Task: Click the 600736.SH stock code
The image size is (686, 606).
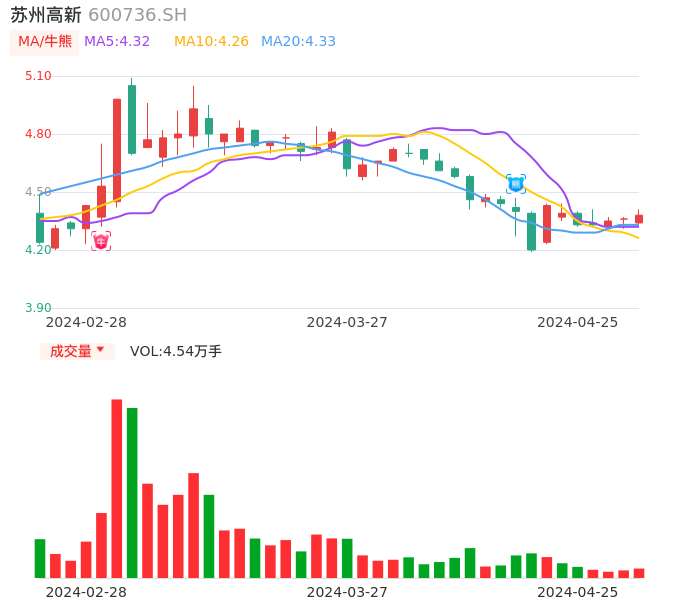Action: point(137,15)
